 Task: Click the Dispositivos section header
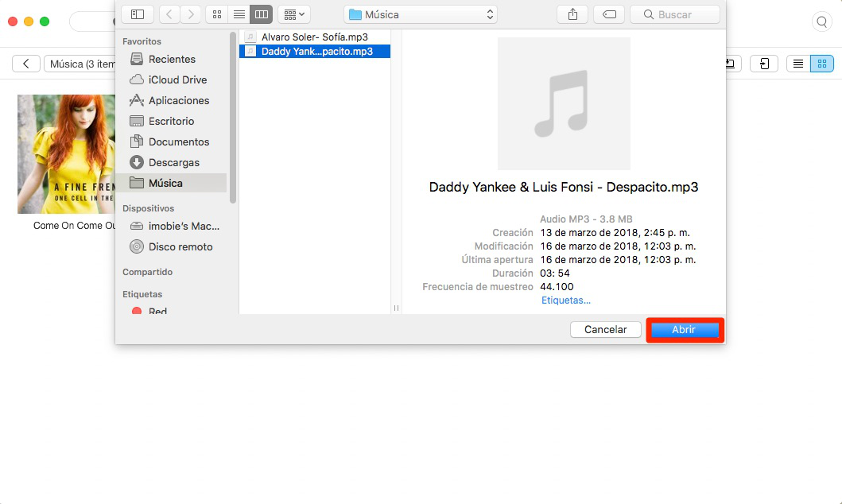[x=148, y=208]
